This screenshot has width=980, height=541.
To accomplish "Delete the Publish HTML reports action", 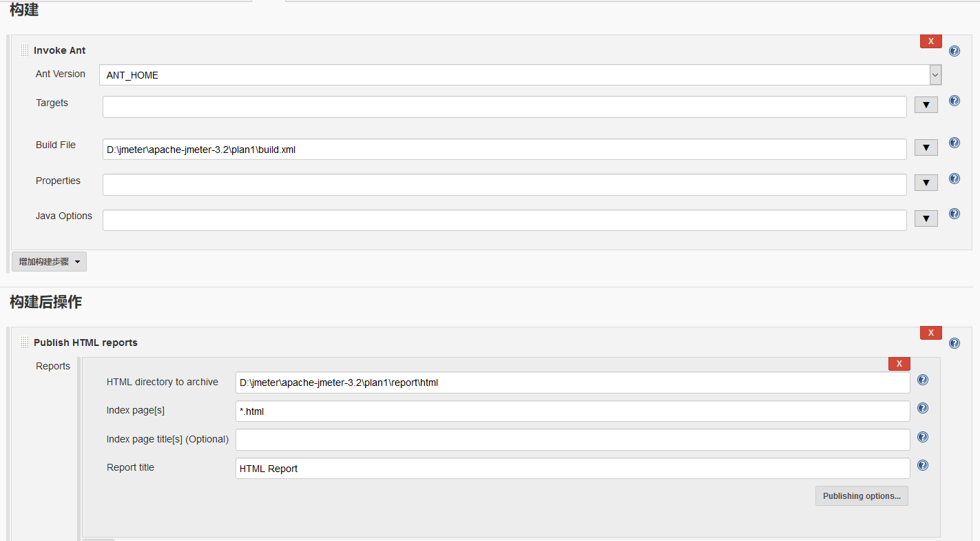I will click(x=930, y=333).
